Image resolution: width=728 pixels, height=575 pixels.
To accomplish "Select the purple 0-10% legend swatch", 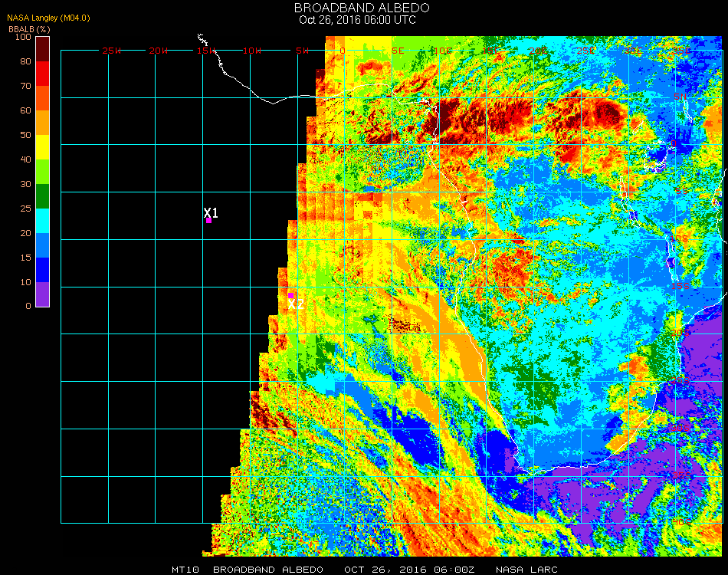I will coord(43,294).
